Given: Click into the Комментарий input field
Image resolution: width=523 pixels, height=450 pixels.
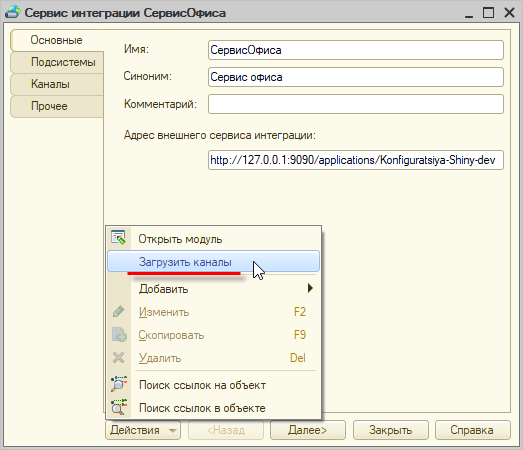Looking at the screenshot, I should tap(356, 104).
